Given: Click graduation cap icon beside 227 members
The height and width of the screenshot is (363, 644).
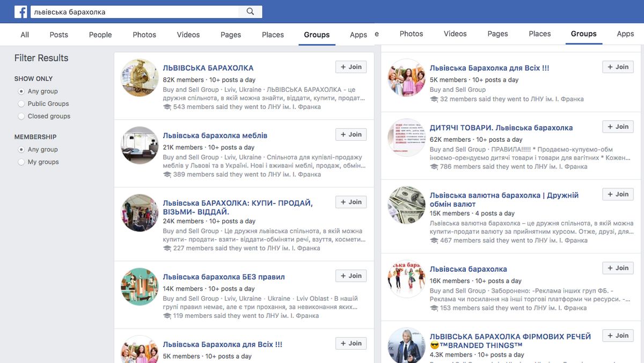Looking at the screenshot, I should click(x=167, y=248).
